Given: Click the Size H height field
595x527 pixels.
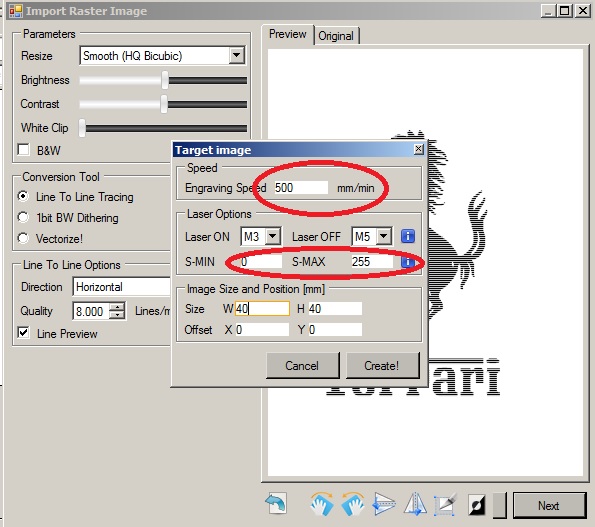Looking at the screenshot, I should coord(335,308).
